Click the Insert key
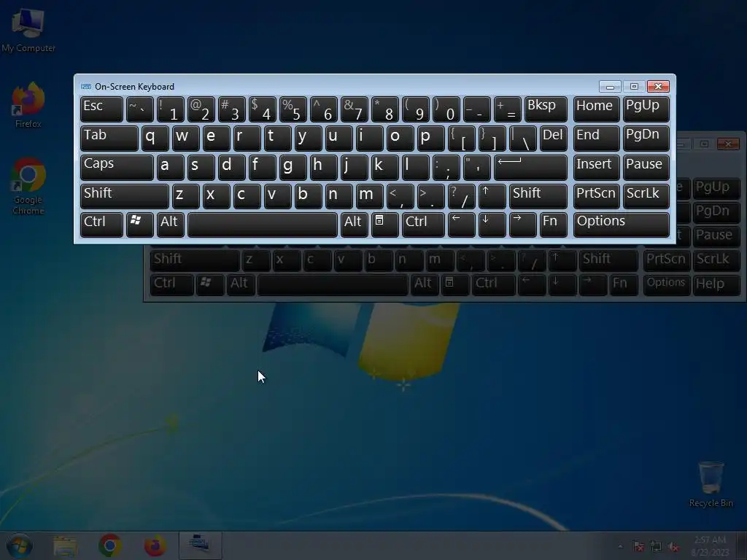The width and height of the screenshot is (747, 560). click(x=597, y=167)
